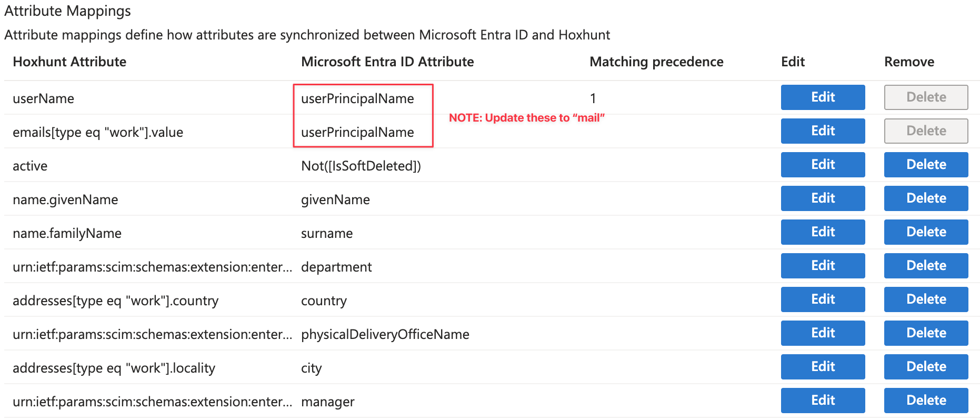The height and width of the screenshot is (420, 980).
Task: Click the attribute mappings description sentence
Action: (x=307, y=35)
